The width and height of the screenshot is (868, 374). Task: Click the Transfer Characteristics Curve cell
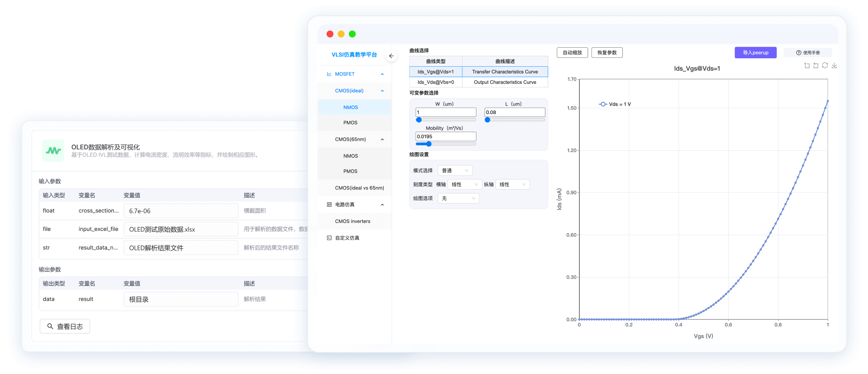pyautogui.click(x=505, y=72)
